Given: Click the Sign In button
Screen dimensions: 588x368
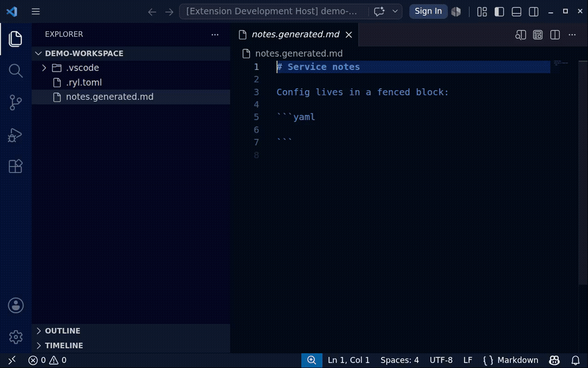Looking at the screenshot, I should [428, 12].
